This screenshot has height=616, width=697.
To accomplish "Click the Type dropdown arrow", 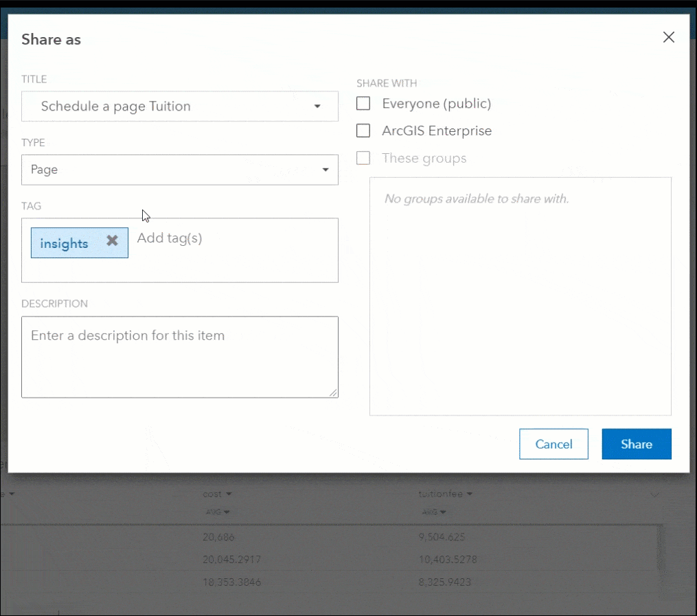I will (x=326, y=170).
